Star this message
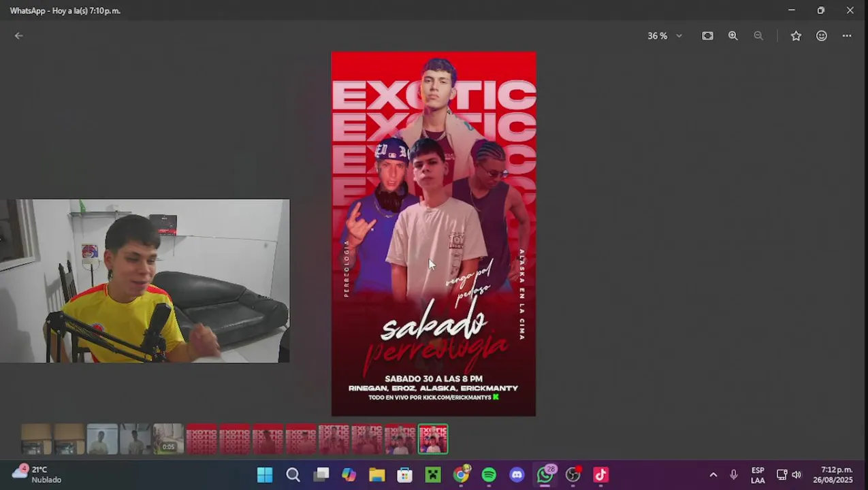 click(796, 36)
